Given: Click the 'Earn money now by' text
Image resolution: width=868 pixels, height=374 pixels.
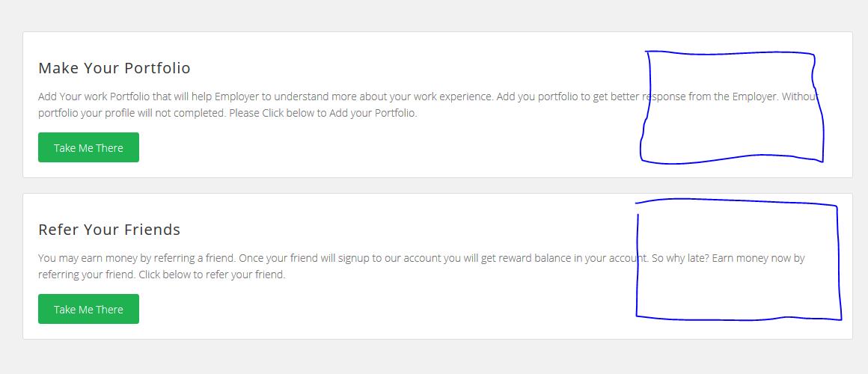Looking at the screenshot, I should 758,258.
